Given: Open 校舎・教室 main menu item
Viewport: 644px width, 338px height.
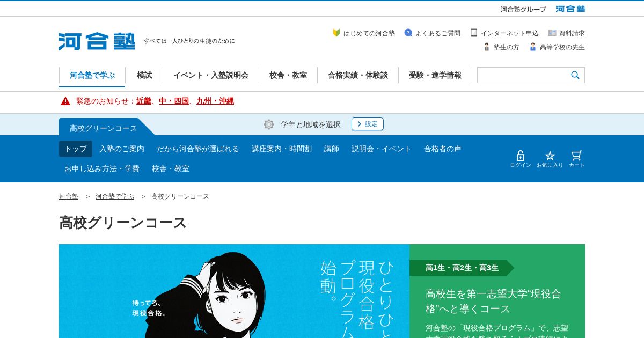Looking at the screenshot, I should click(x=288, y=75).
